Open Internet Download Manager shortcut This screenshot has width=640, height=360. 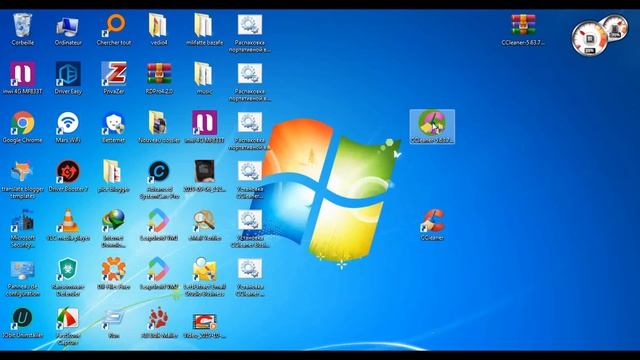coord(114,228)
